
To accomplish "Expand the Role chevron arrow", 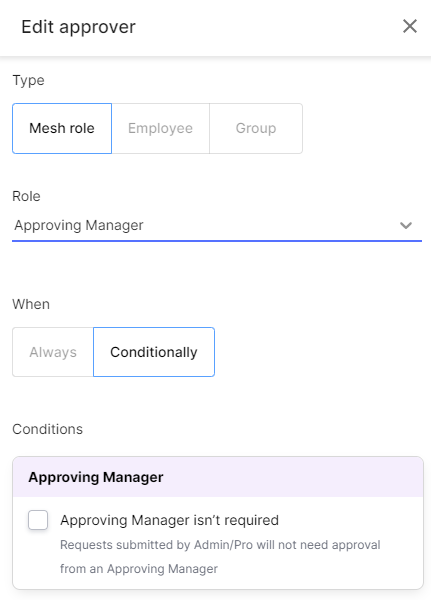I will [406, 225].
